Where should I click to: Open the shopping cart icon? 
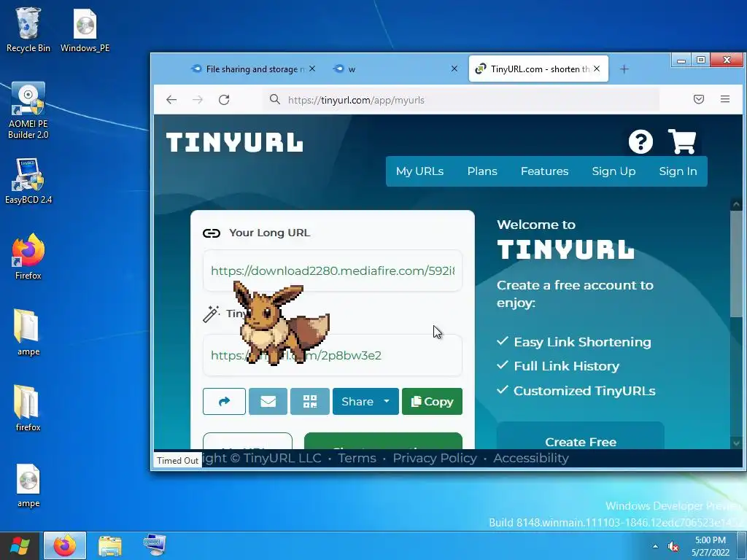click(x=682, y=141)
